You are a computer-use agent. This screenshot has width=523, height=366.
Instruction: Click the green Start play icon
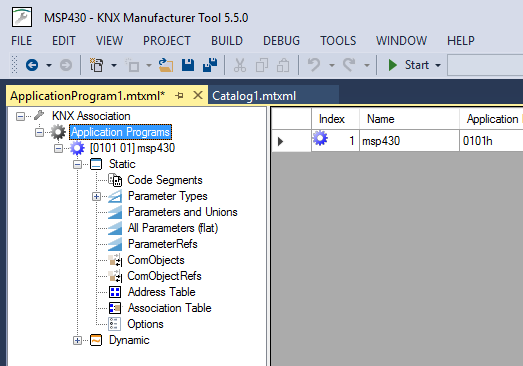pyautogui.click(x=393, y=65)
